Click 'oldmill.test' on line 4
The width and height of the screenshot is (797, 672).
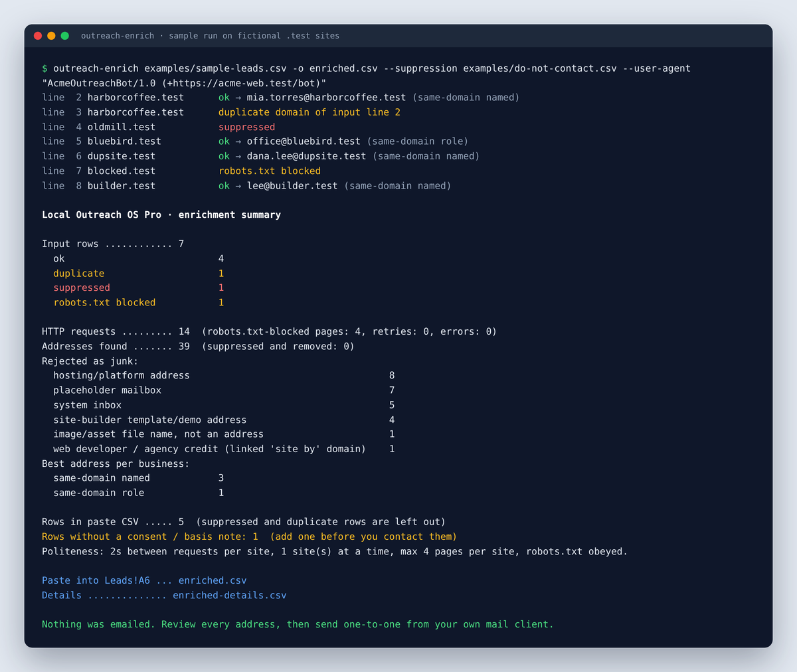(122, 127)
